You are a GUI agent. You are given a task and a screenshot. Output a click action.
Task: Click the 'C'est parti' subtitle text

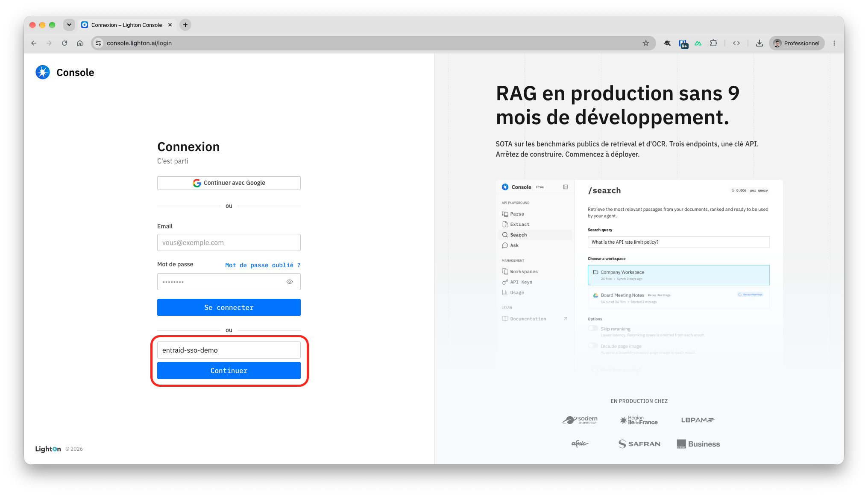pos(173,161)
